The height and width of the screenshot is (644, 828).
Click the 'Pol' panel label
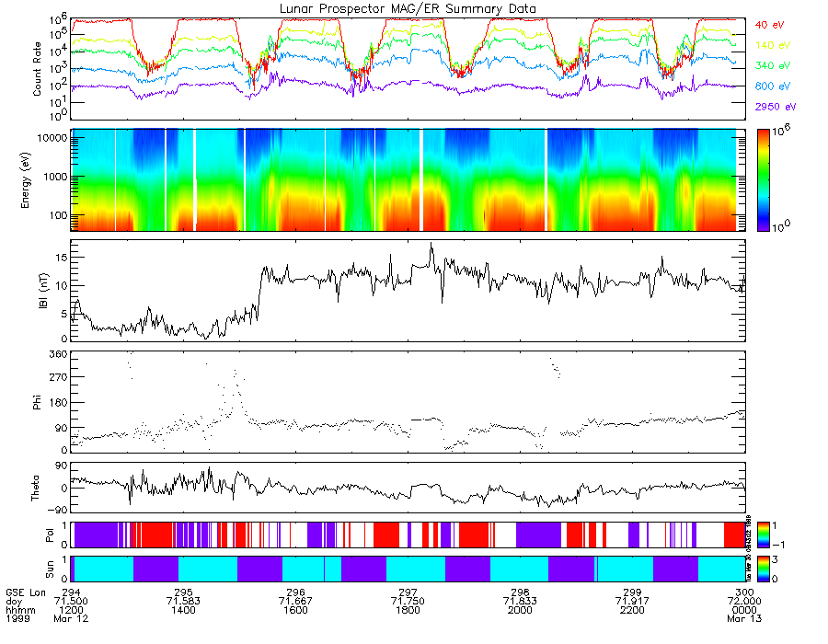click(49, 535)
